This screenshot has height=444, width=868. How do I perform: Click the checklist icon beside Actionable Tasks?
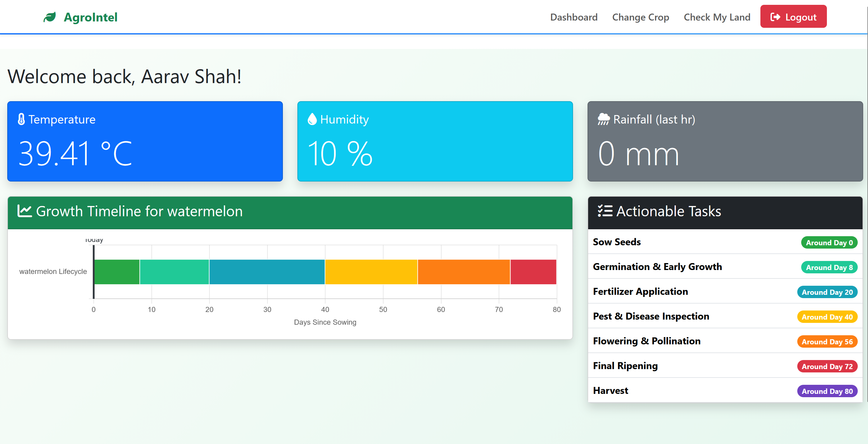(605, 211)
